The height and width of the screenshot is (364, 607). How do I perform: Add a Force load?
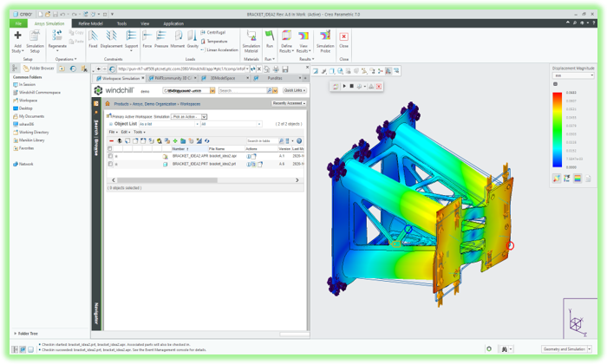click(x=147, y=39)
